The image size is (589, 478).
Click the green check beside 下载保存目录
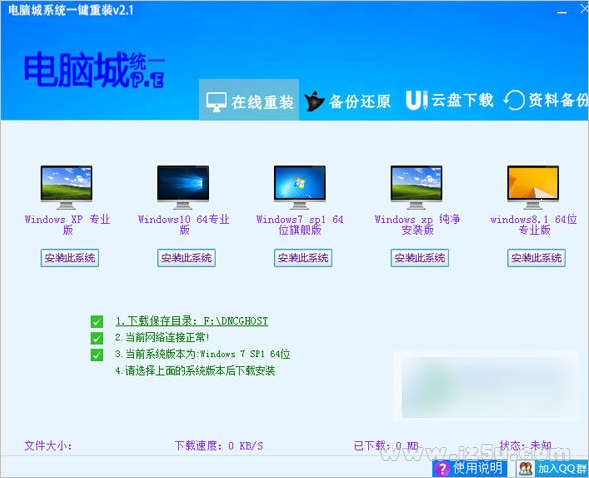pyautogui.click(x=97, y=322)
